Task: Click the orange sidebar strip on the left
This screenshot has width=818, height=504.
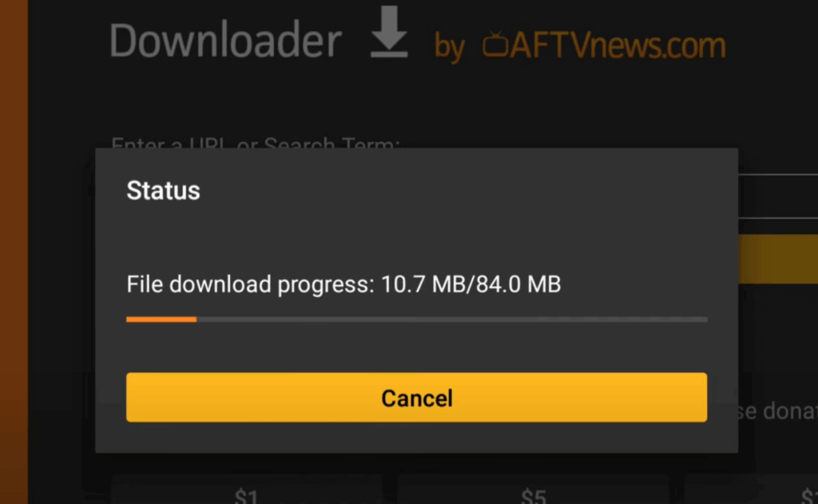Action: tap(14, 252)
